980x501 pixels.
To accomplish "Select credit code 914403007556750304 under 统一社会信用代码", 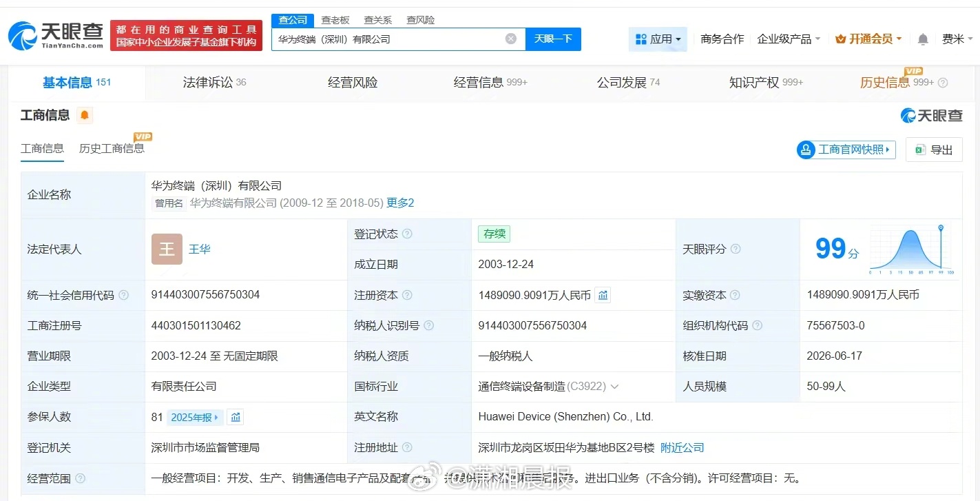I will (x=206, y=295).
